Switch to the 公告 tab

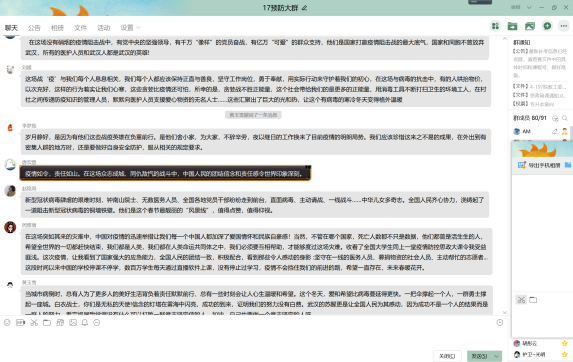coord(34,28)
